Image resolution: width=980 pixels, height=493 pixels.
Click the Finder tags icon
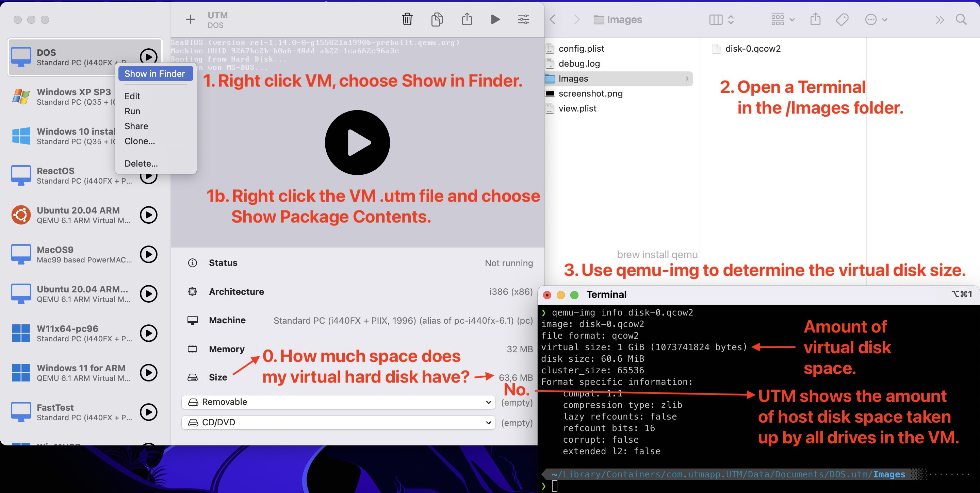pos(842,19)
